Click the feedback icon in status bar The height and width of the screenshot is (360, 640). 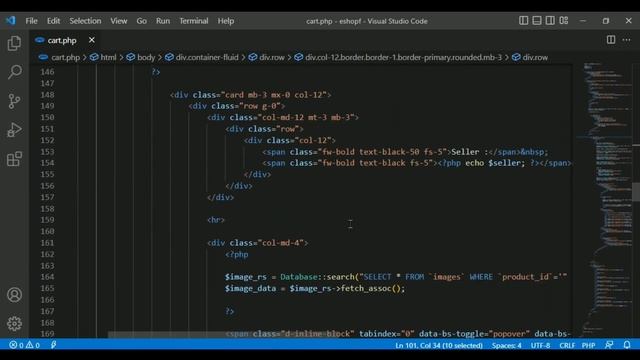(609, 345)
